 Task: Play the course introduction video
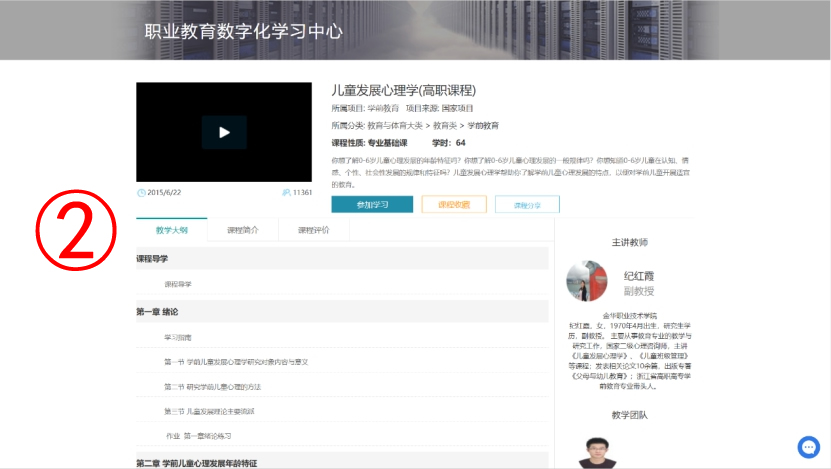tap(224, 132)
